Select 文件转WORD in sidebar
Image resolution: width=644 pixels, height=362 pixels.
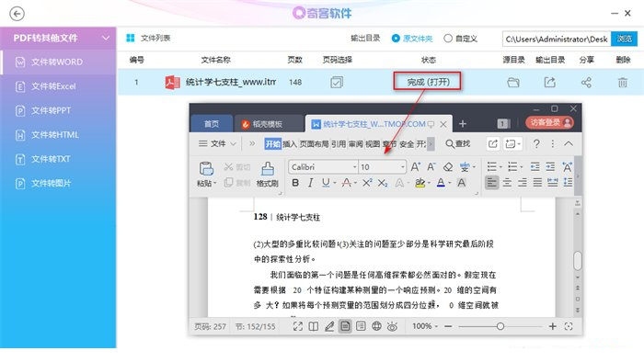[58, 62]
